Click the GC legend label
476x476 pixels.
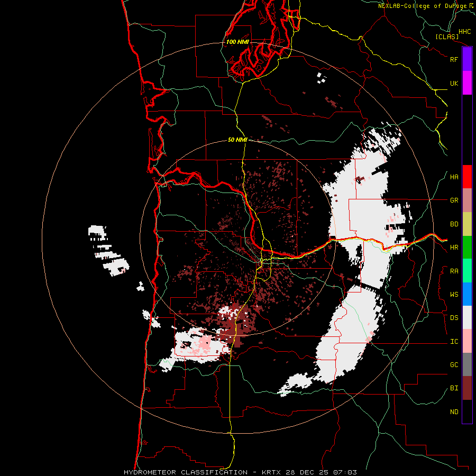click(x=454, y=365)
